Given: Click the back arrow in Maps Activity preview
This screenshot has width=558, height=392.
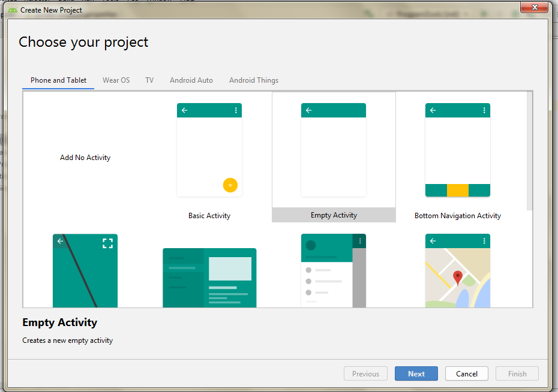Looking at the screenshot, I should pos(433,241).
